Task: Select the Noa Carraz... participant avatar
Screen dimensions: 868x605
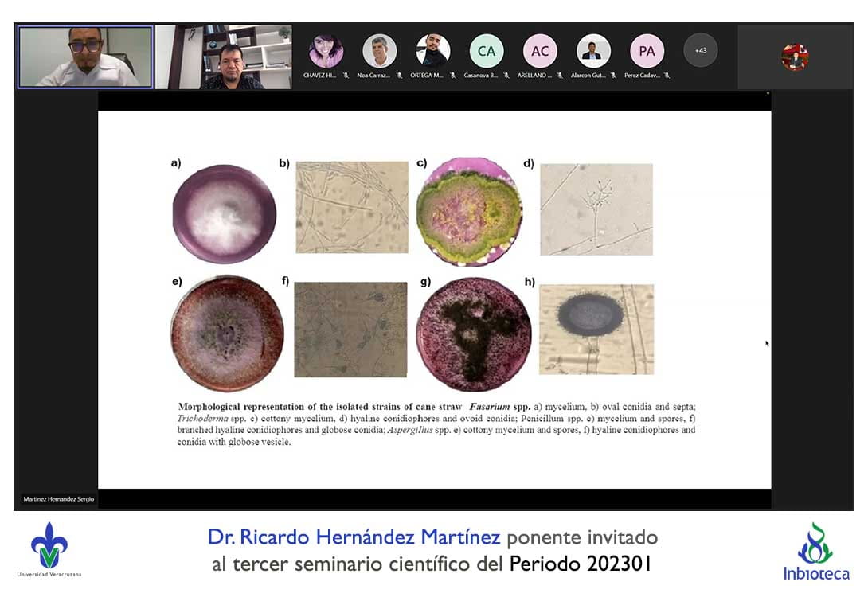Action: tap(380, 51)
